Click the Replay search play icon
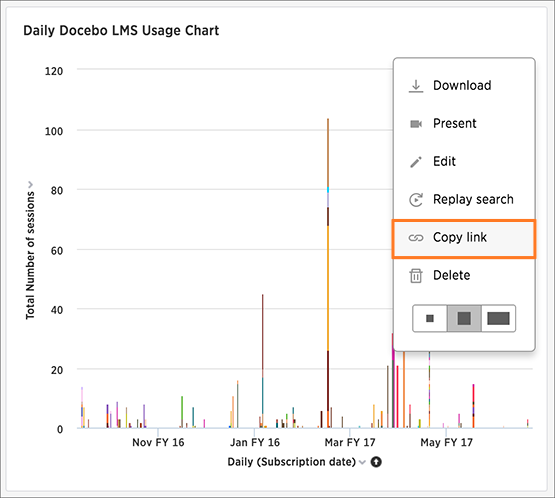Screen dimensions: 555x498 coord(416,200)
